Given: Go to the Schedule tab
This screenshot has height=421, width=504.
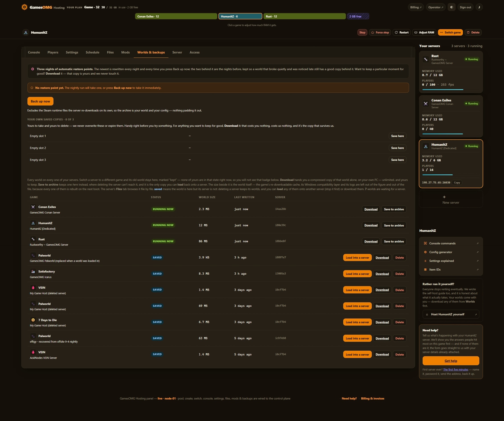Looking at the screenshot, I should coord(92,52).
